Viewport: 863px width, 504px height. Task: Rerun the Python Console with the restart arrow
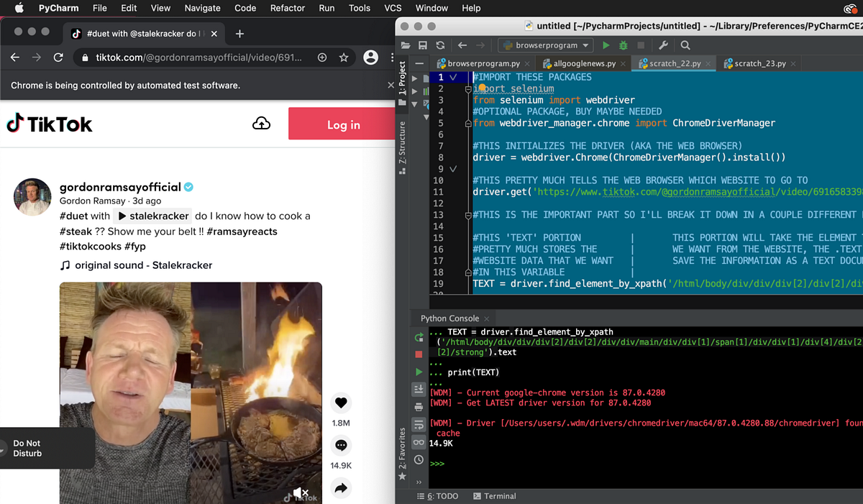(x=419, y=336)
